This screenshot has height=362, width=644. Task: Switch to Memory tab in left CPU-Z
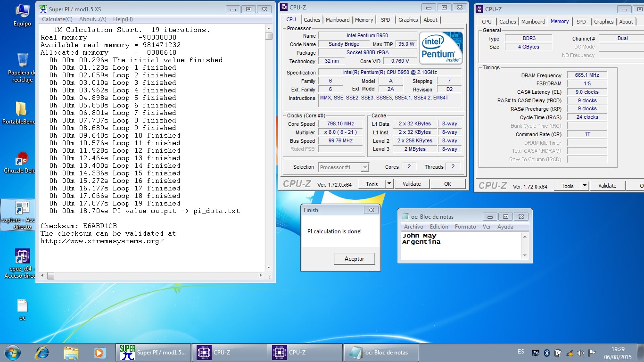point(364,20)
